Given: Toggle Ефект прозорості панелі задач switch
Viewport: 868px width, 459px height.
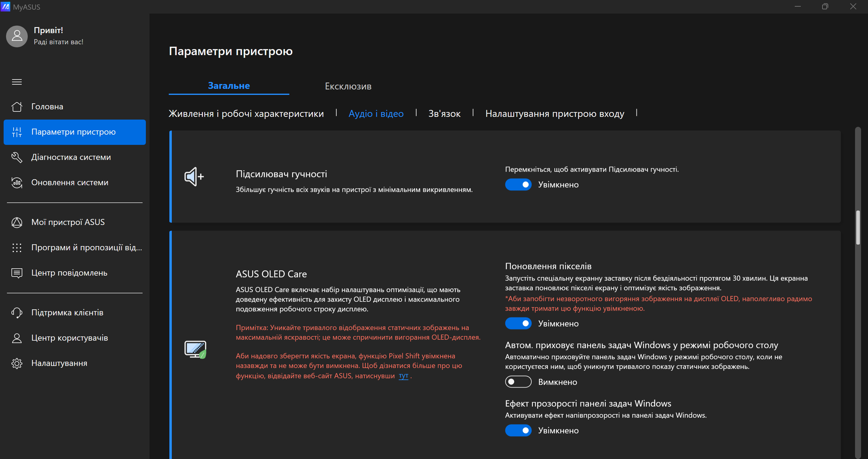Looking at the screenshot, I should 518,430.
